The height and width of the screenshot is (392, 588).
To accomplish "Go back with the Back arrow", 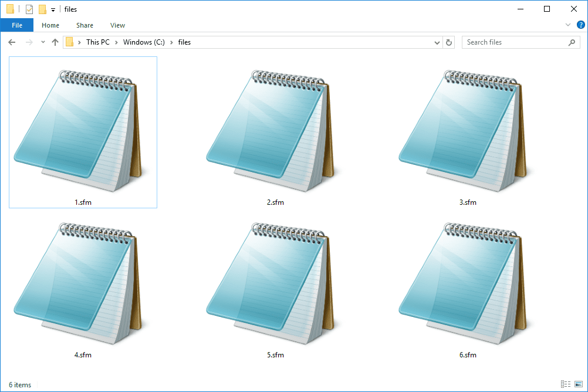I will click(12, 42).
